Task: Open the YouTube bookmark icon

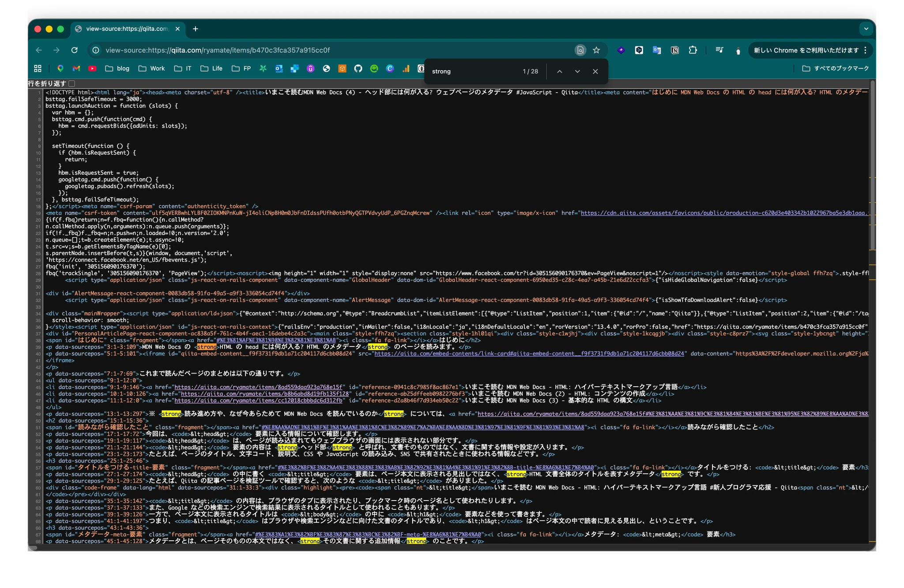Action: (x=92, y=68)
